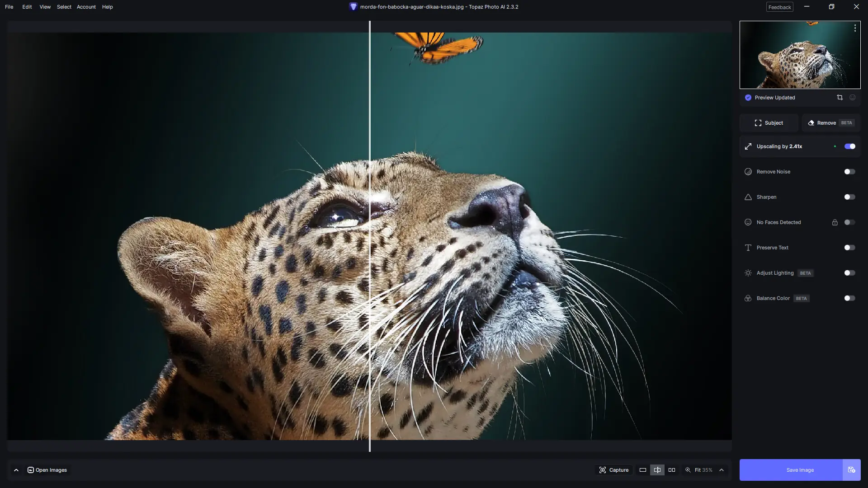
Task: Click the crop icon beside Preview Updated
Action: point(840,98)
